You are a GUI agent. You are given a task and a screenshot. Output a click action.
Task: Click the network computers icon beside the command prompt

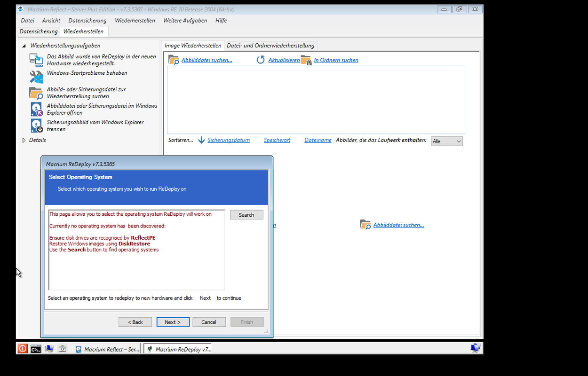(49, 349)
